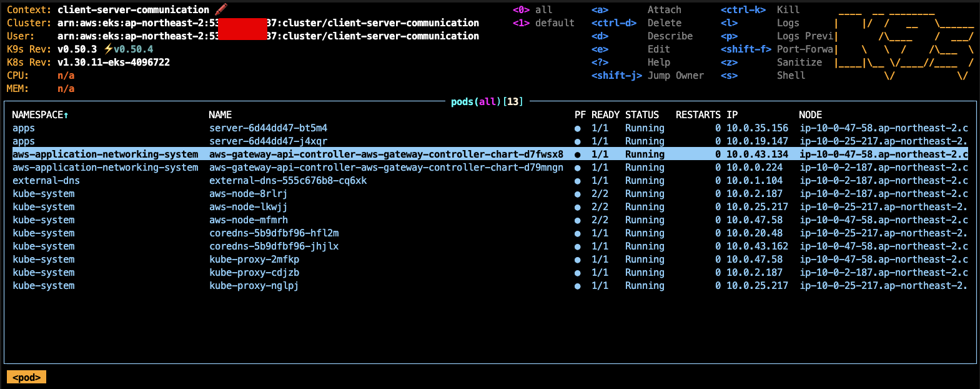Screen dimensions: 980x389
Task: Click the Logs command next to <l>
Action: click(788, 23)
